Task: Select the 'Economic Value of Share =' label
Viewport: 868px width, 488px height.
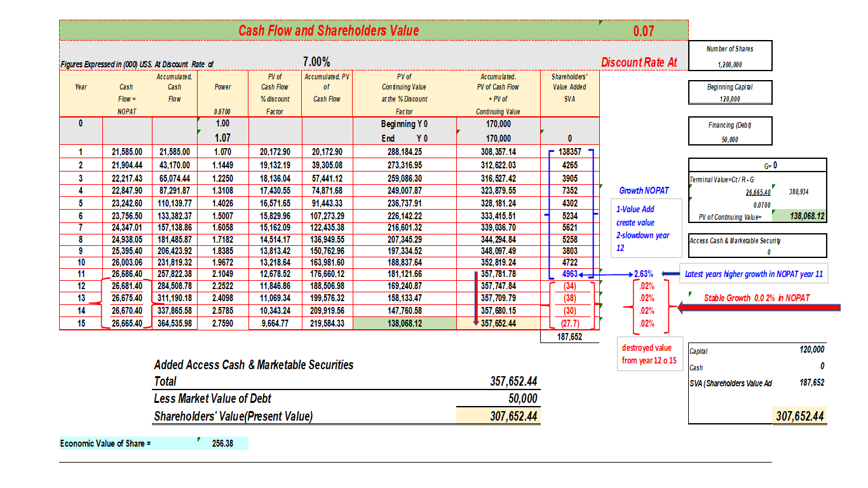Action: click(105, 444)
